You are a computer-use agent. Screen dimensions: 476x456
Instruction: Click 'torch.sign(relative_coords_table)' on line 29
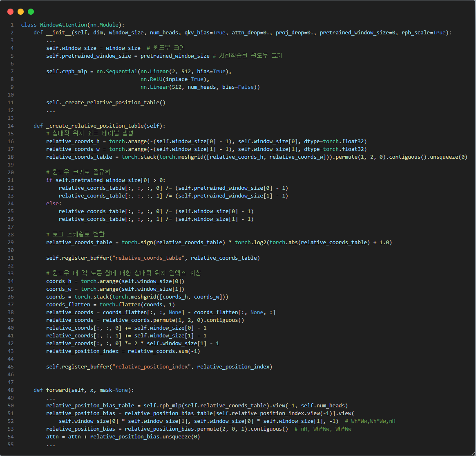point(173,243)
